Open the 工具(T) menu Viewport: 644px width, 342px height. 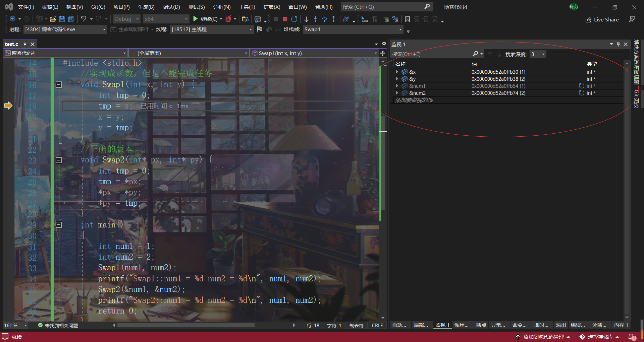tap(247, 7)
